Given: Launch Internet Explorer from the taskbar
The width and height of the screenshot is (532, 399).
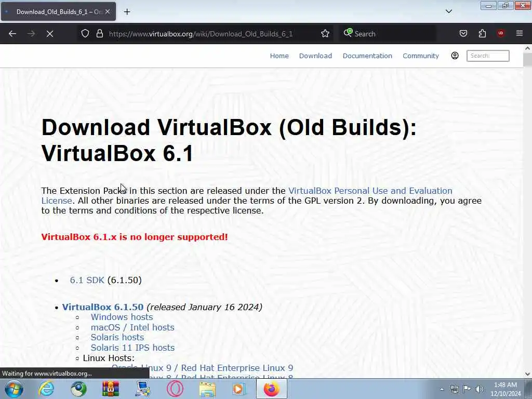Looking at the screenshot, I should tap(46, 389).
